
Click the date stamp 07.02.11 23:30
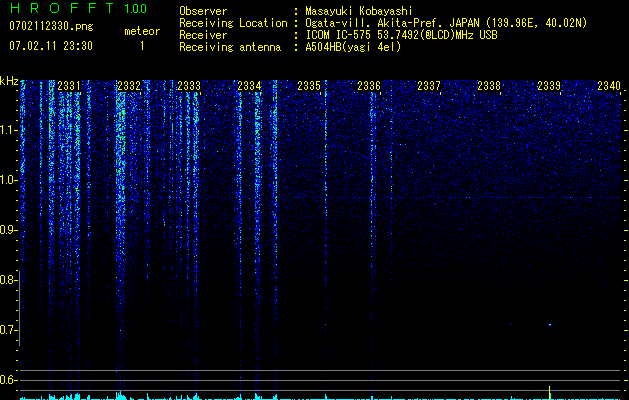coord(51,46)
